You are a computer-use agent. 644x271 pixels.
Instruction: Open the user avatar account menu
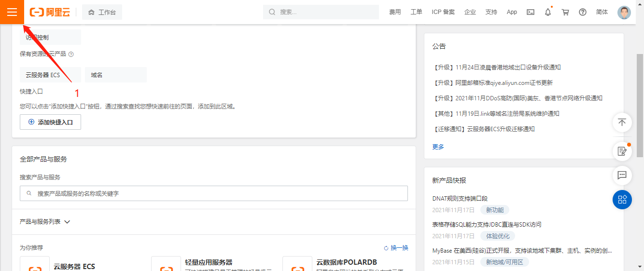click(x=624, y=13)
